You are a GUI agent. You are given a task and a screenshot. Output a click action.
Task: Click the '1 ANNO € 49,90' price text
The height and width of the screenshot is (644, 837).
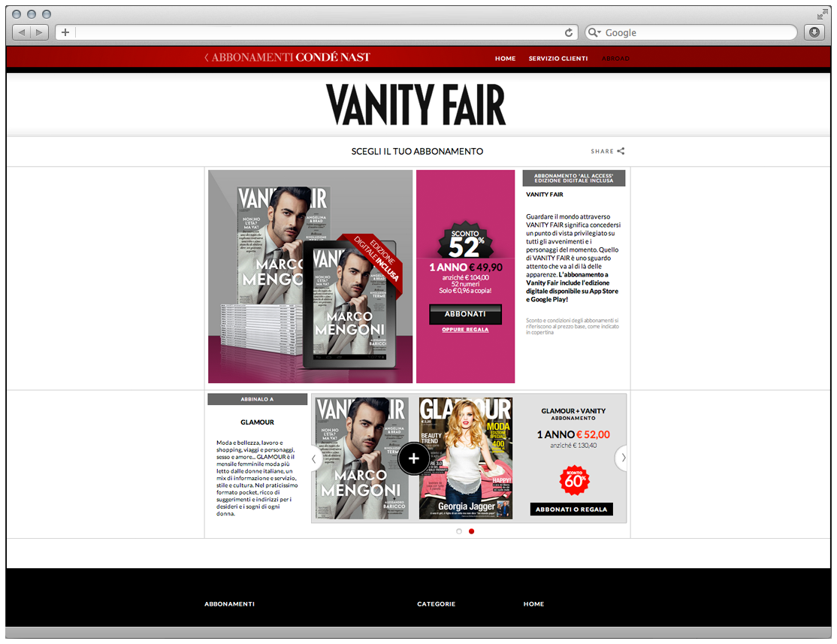tap(466, 268)
